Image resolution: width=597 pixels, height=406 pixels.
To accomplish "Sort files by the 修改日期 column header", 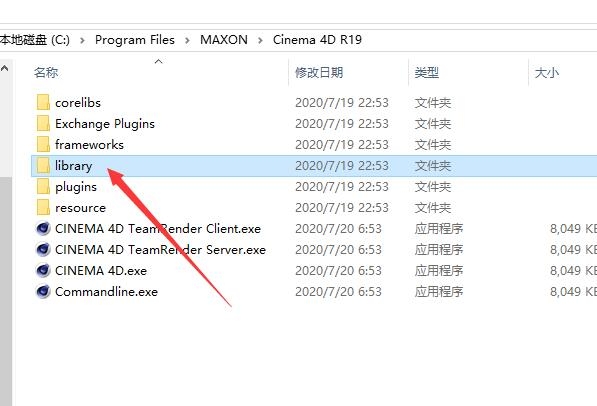I will (319, 72).
